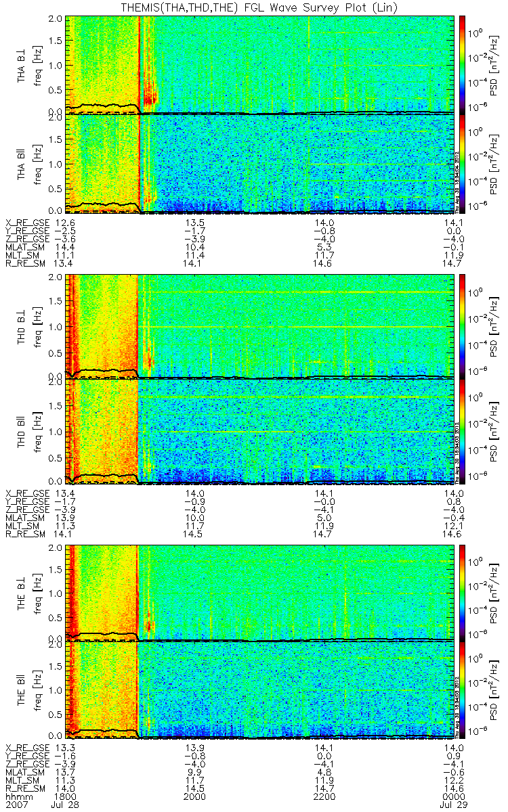
Task: Click the THD B⊥ spectrogram panel
Action: point(259,326)
